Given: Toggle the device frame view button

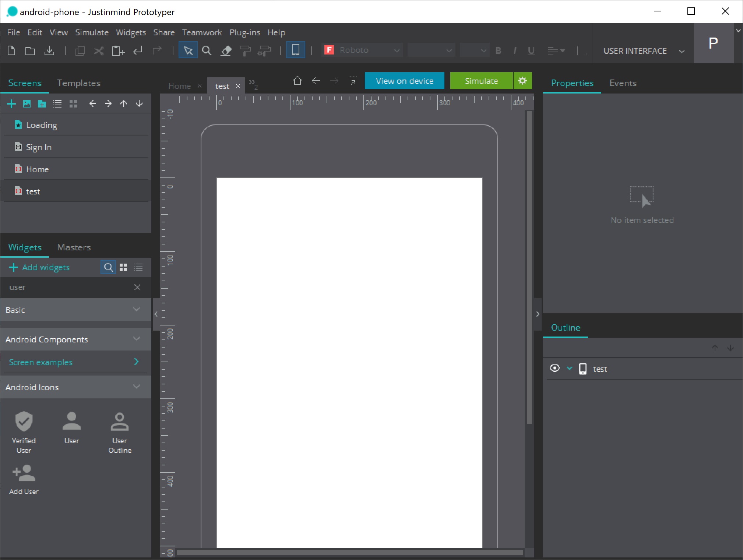Looking at the screenshot, I should [295, 50].
